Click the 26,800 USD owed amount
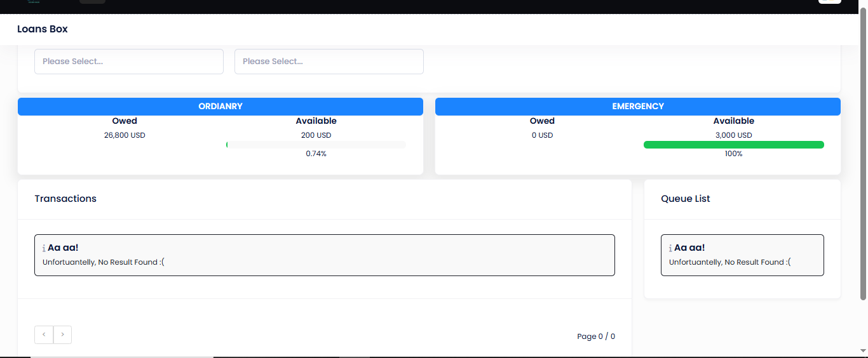Viewport: 868px width, 358px height. tap(125, 135)
